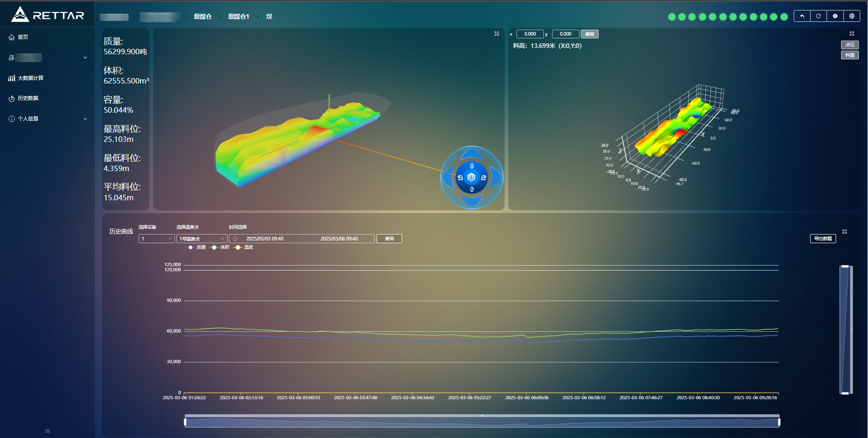This screenshot has width=868, height=438.
Task: Expand the 个人信息 sidebar menu
Action: point(48,119)
